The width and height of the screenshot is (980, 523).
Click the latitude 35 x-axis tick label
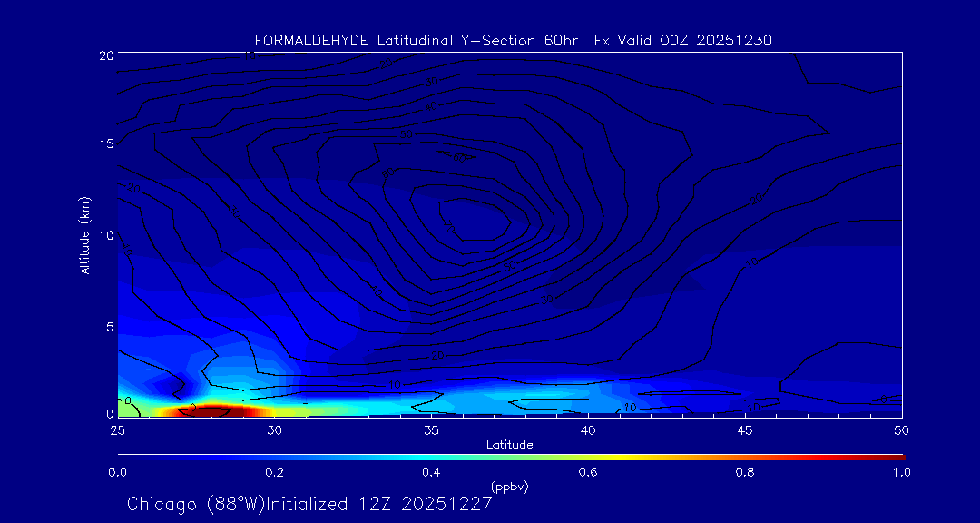point(431,429)
